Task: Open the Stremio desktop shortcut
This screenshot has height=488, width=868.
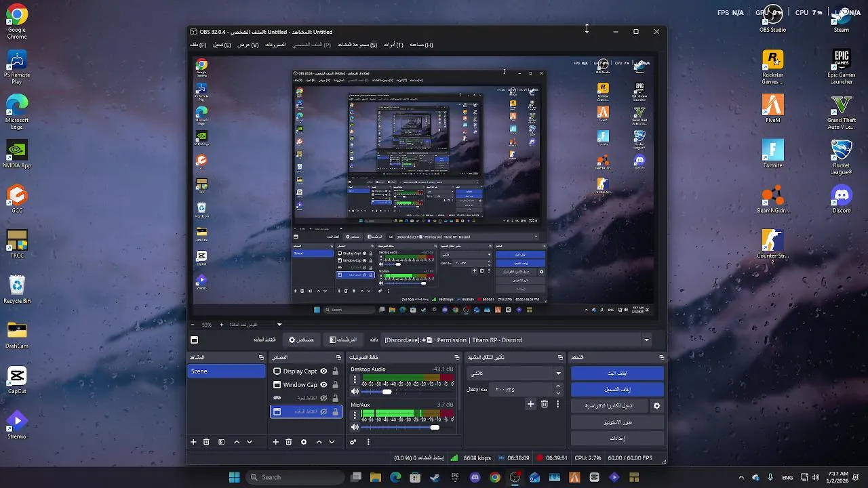Action: click(17, 426)
